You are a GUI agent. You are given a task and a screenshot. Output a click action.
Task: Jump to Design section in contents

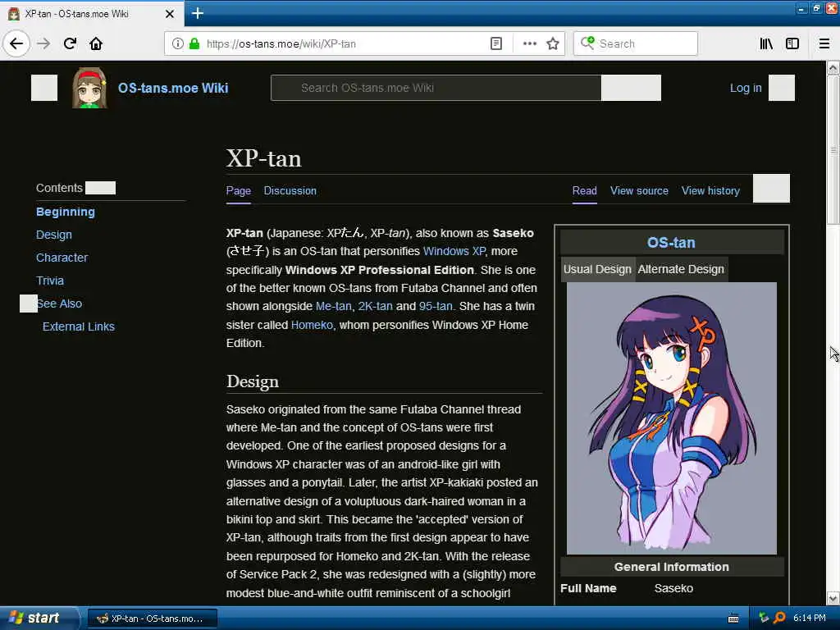point(53,235)
